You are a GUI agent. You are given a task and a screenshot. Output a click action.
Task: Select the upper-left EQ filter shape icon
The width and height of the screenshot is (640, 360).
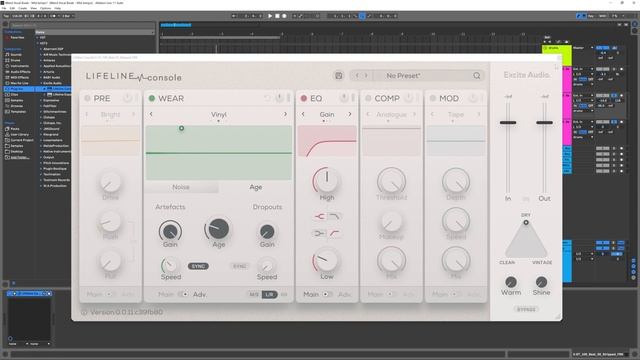pos(319,216)
